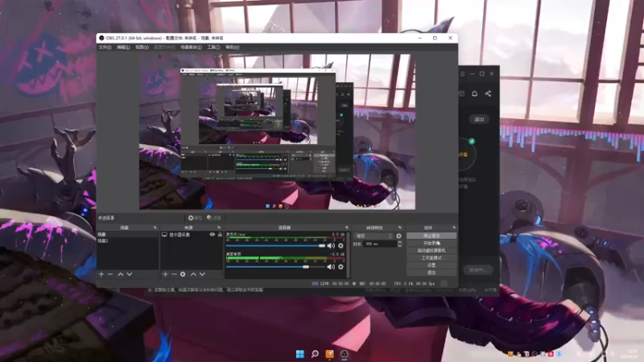
Task: Click the display capture monitor icon in sources
Action: [164, 235]
